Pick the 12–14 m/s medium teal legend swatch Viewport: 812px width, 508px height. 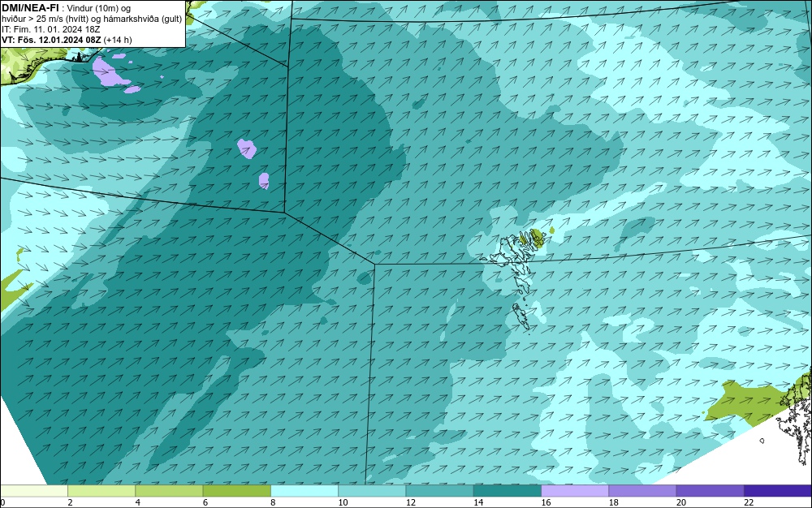[x=439, y=490]
